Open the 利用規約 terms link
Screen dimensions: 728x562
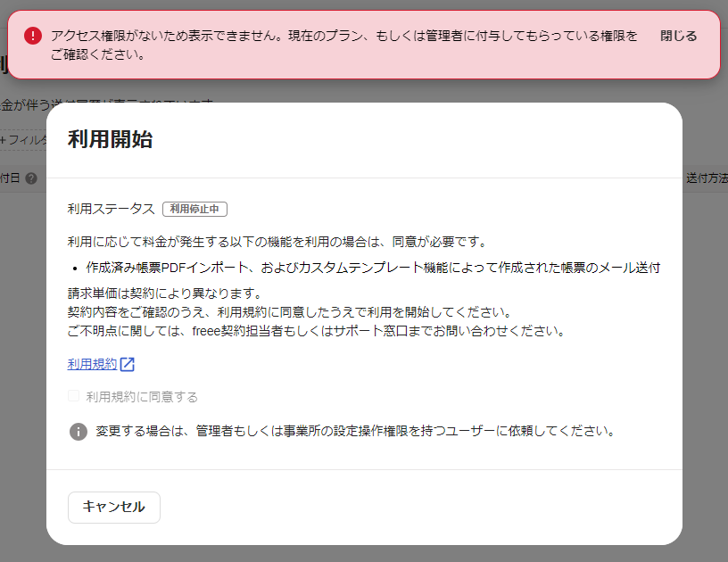(93, 364)
